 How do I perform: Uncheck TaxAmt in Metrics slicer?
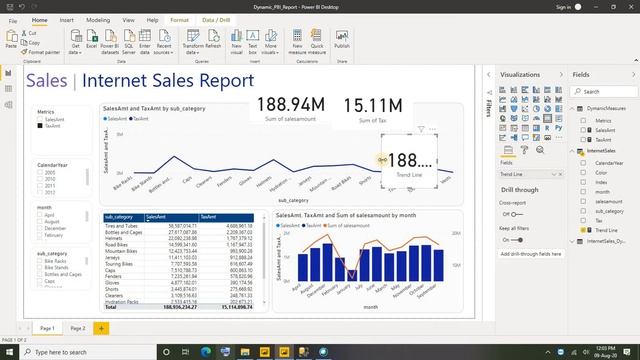point(40,126)
